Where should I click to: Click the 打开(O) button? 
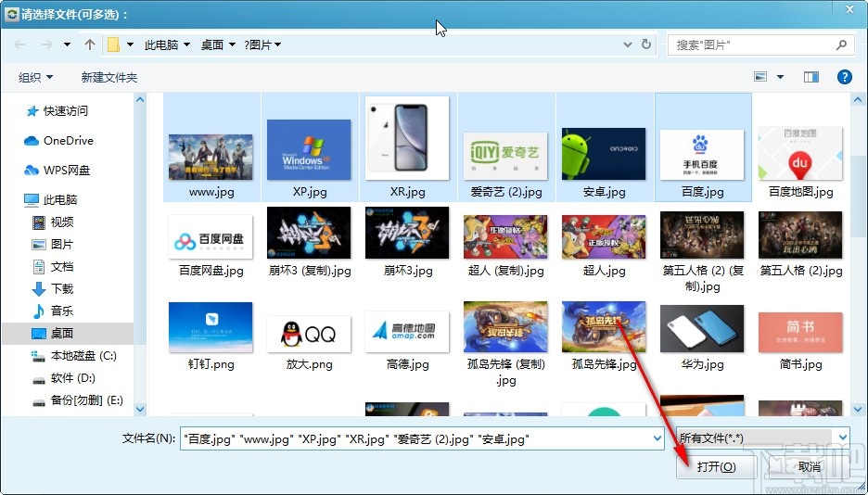pyautogui.click(x=716, y=467)
